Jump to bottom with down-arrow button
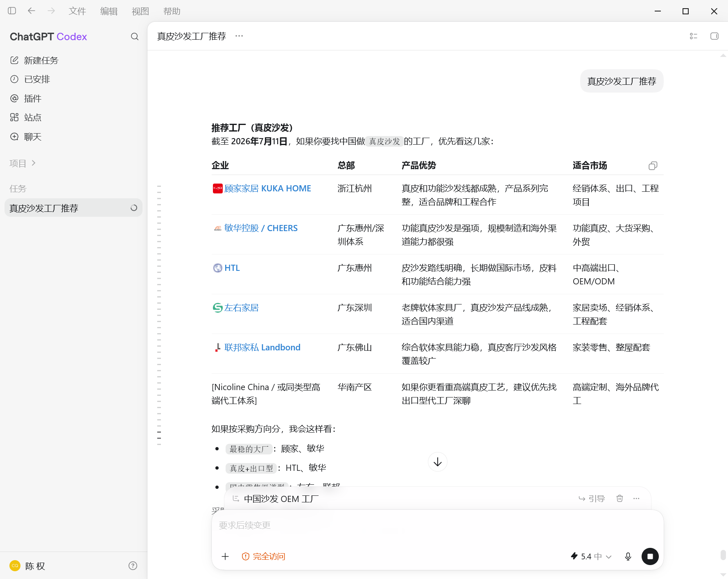 click(x=438, y=462)
